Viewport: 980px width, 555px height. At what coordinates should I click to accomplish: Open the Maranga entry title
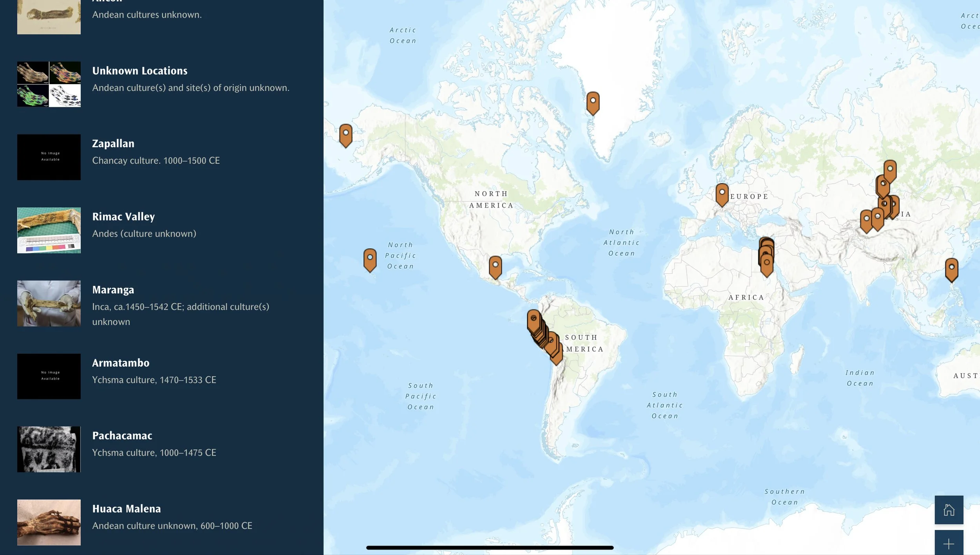[113, 290]
